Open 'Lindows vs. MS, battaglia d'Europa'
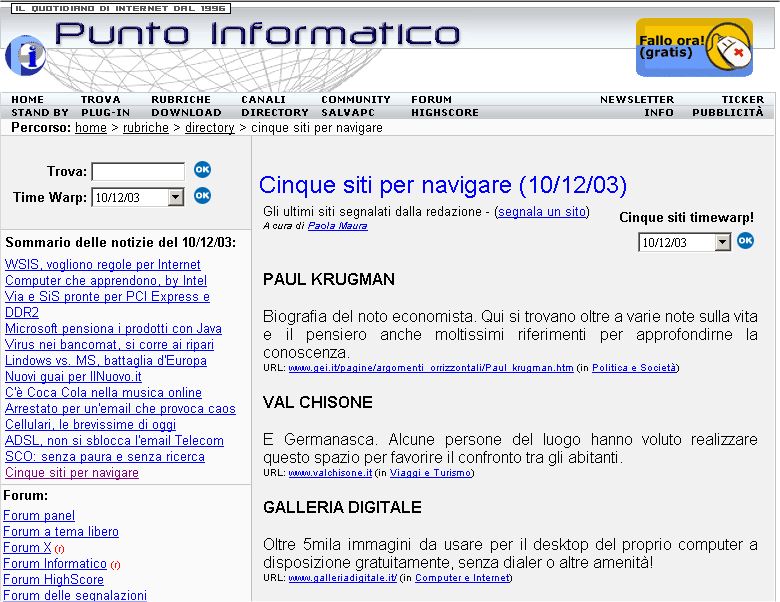This screenshot has height=602, width=780. click(106, 360)
